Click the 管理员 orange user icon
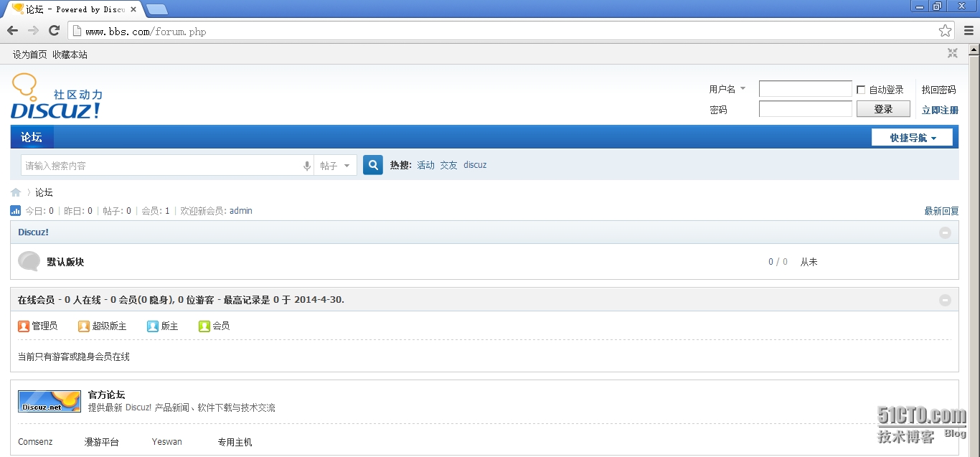This screenshot has height=457, width=980. click(24, 326)
